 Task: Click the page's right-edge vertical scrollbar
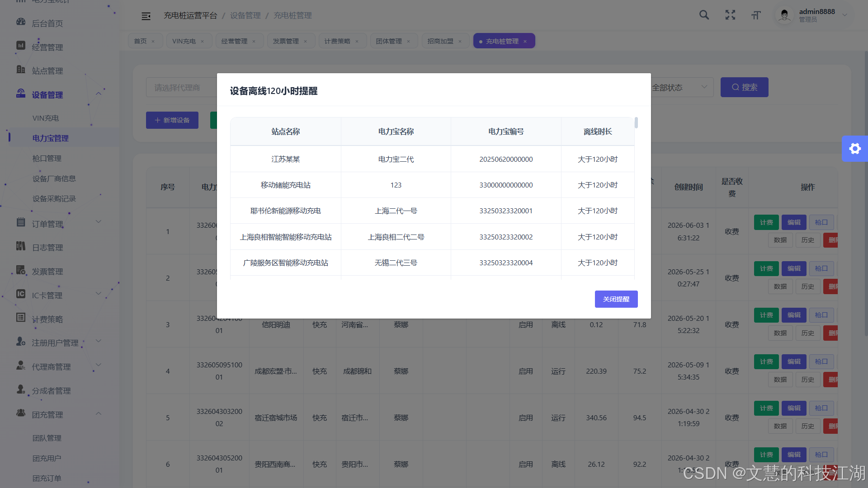click(866, 194)
